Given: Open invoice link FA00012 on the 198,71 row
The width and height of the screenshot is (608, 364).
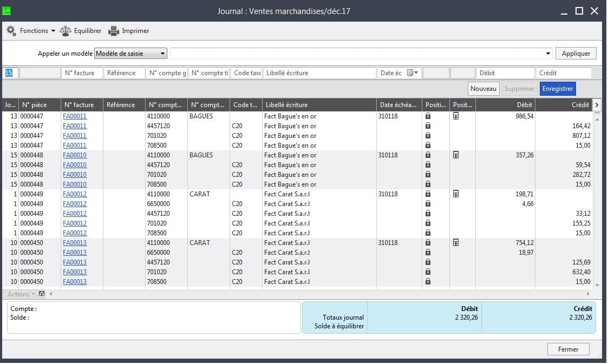Looking at the screenshot, I should (x=75, y=194).
